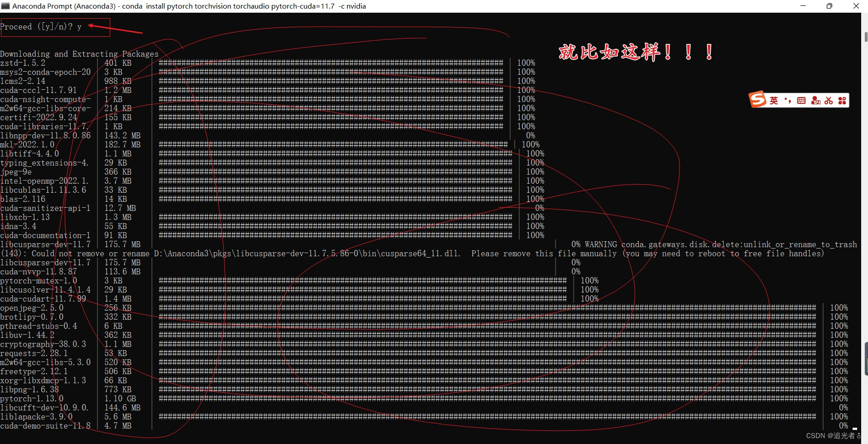Select the 'cuda-nsight-compute-' package name

pos(45,99)
